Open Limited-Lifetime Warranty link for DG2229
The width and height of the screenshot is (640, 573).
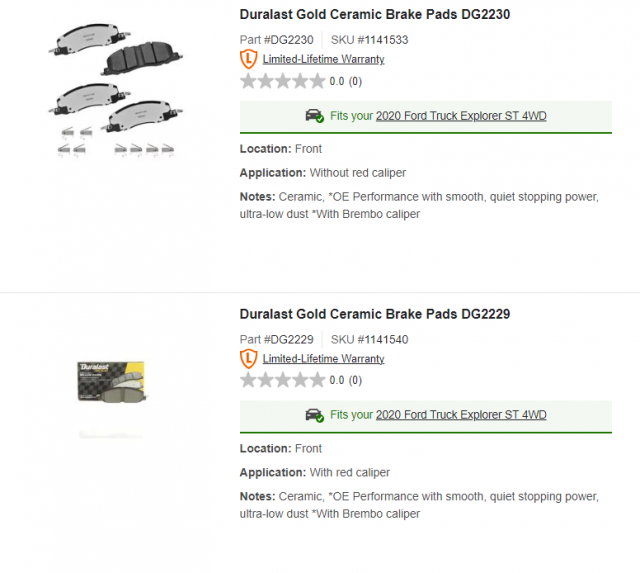point(323,359)
